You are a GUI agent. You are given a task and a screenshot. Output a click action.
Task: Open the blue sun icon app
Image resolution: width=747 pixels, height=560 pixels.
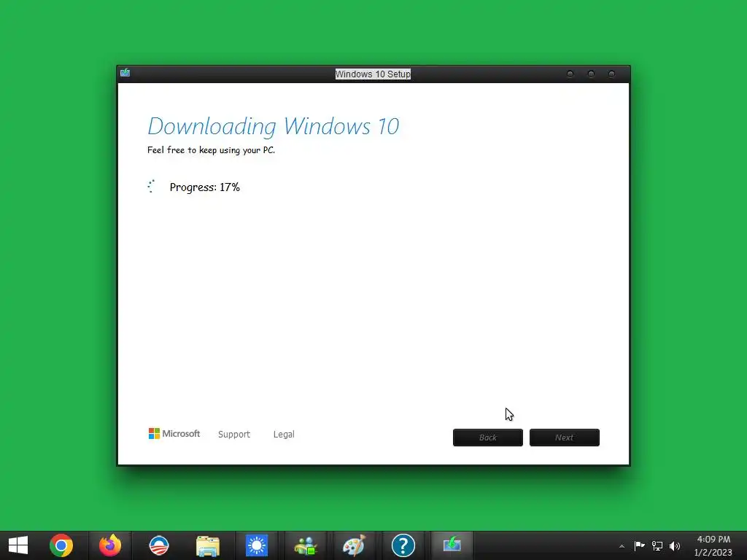257,545
